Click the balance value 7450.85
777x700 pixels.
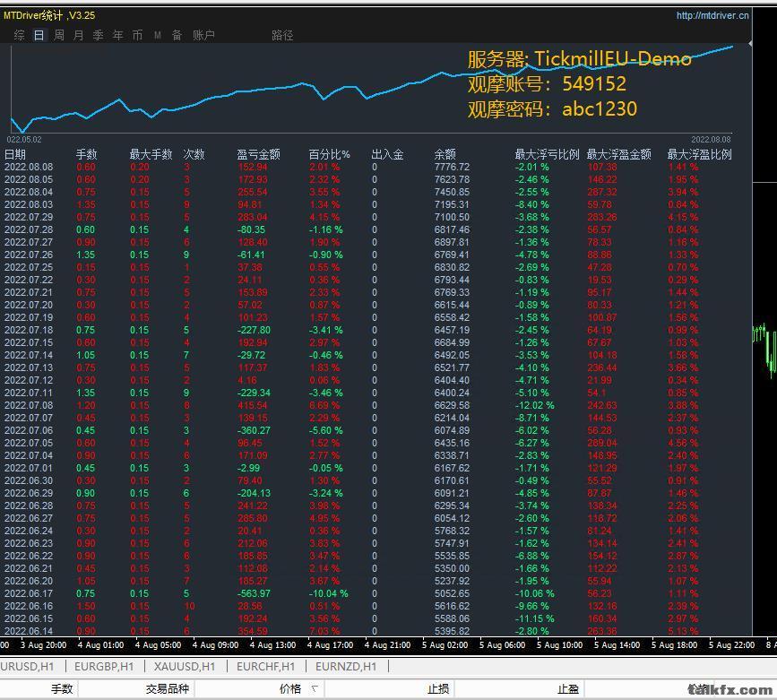click(x=452, y=192)
